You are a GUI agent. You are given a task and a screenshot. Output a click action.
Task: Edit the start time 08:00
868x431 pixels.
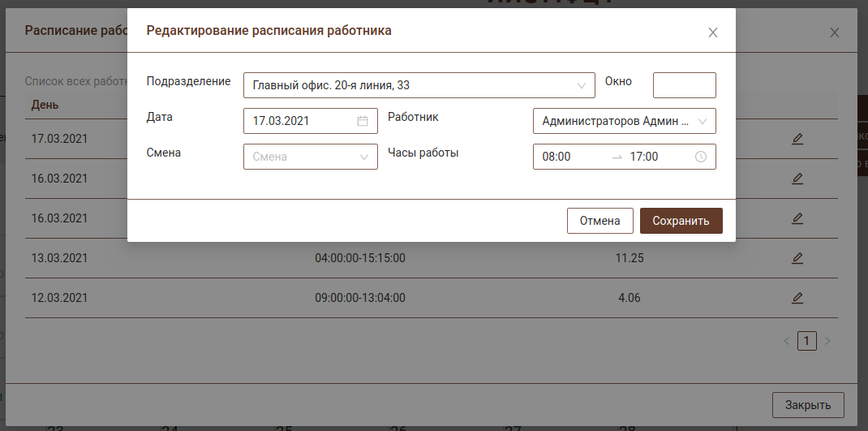tap(568, 157)
